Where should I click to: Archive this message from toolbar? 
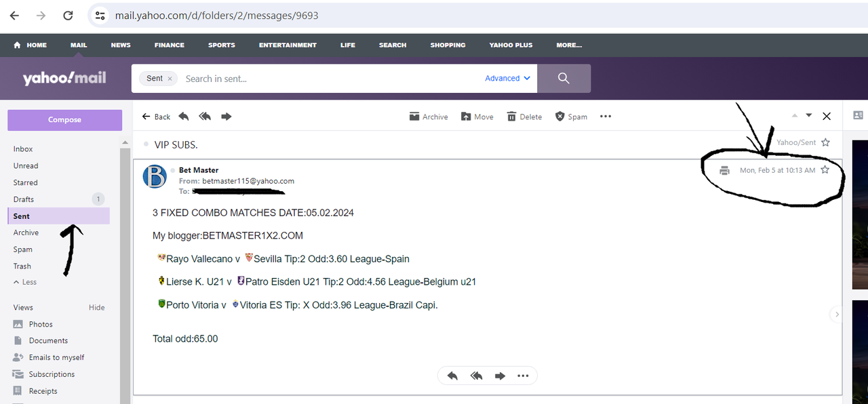click(x=429, y=117)
